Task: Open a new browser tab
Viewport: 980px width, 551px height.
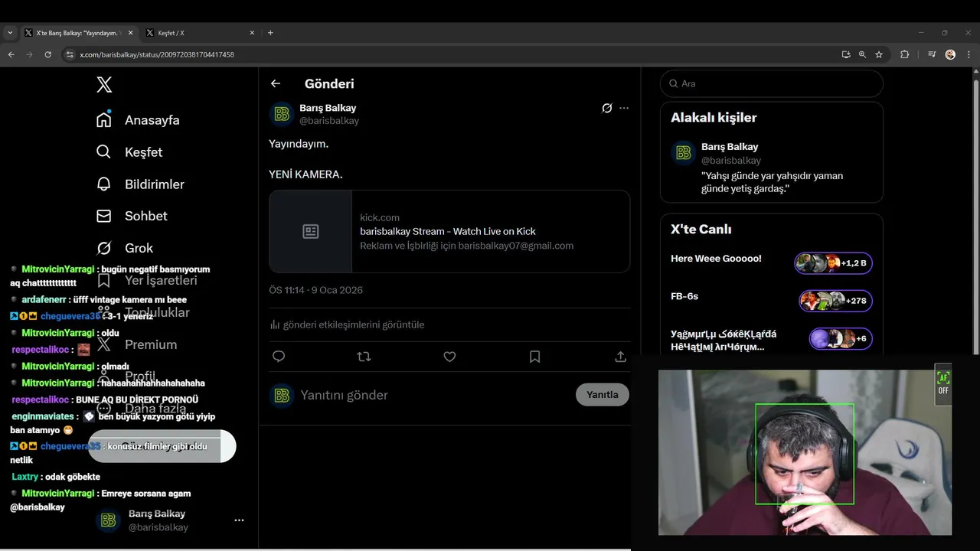Action: pyautogui.click(x=270, y=33)
